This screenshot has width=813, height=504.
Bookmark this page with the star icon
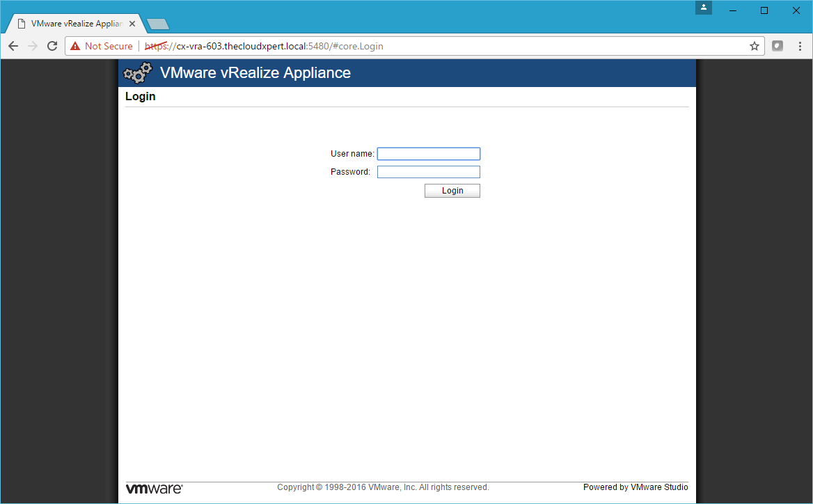click(754, 46)
